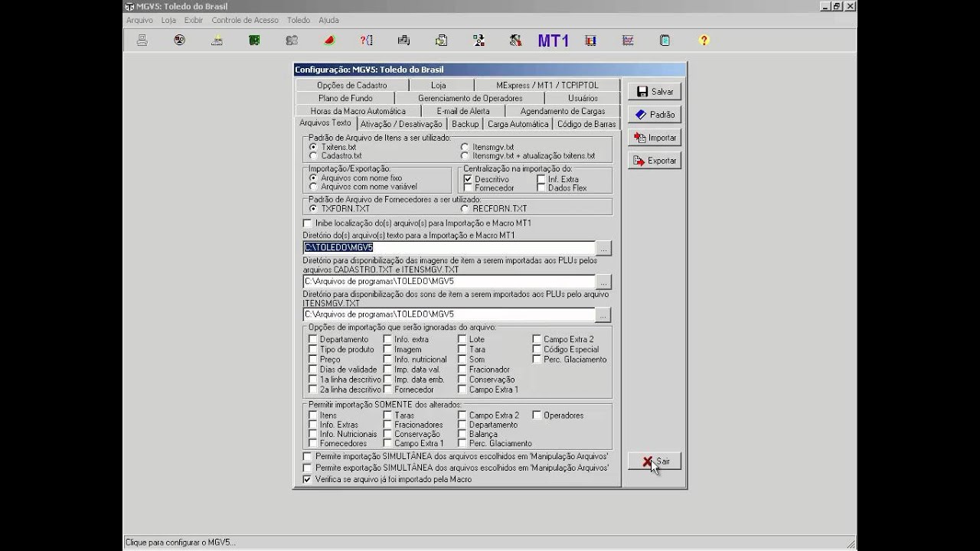Viewport: 980px width, 551px height.
Task: Switch to the E-mail de Alerta tab
Action: [463, 111]
